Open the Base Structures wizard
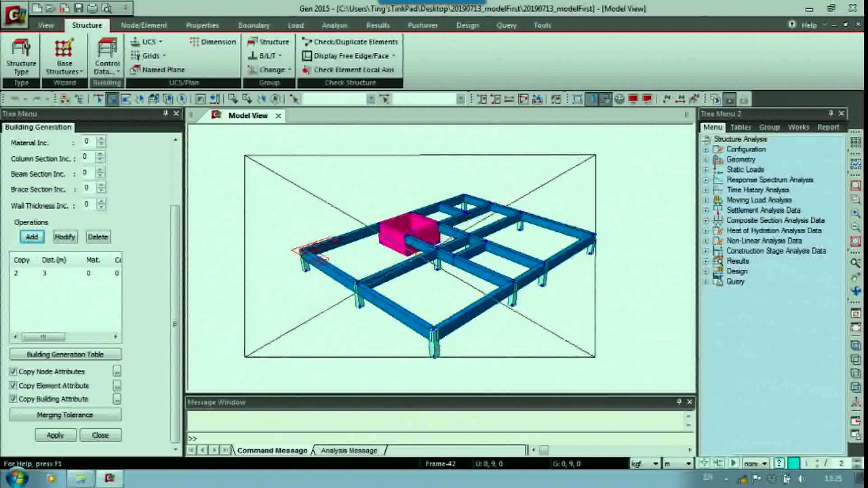868x488 pixels. pyautogui.click(x=64, y=56)
